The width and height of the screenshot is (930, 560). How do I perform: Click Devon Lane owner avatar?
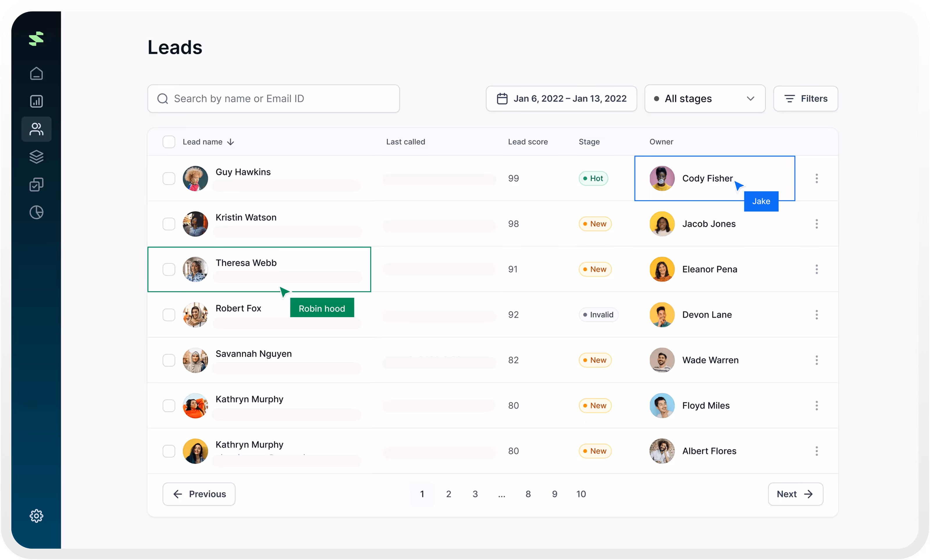pos(662,315)
